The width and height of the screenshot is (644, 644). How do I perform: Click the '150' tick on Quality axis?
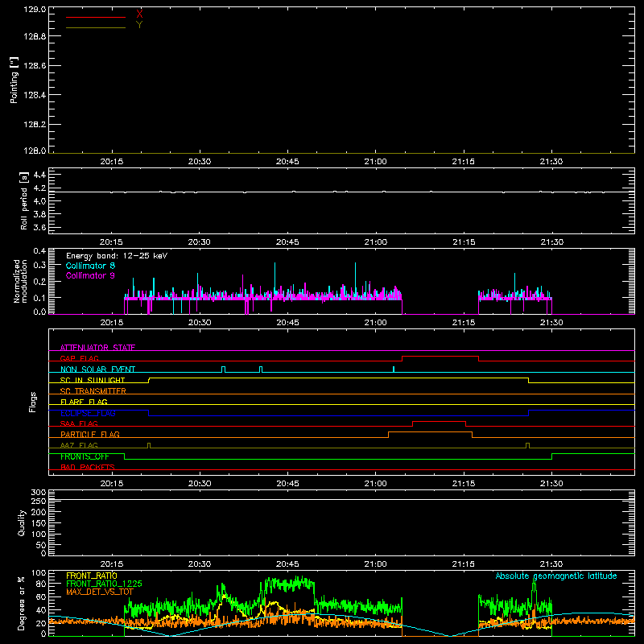[39, 523]
